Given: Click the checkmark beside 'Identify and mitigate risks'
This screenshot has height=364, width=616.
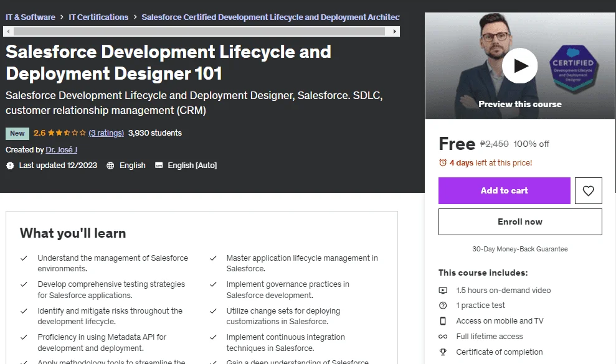Looking at the screenshot, I should [24, 311].
